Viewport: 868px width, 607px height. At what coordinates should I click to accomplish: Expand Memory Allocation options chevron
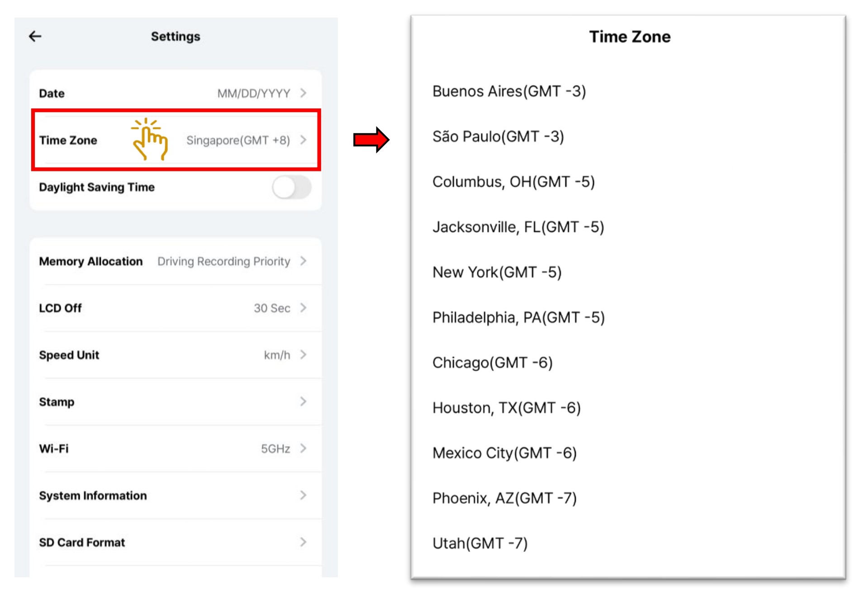(304, 261)
